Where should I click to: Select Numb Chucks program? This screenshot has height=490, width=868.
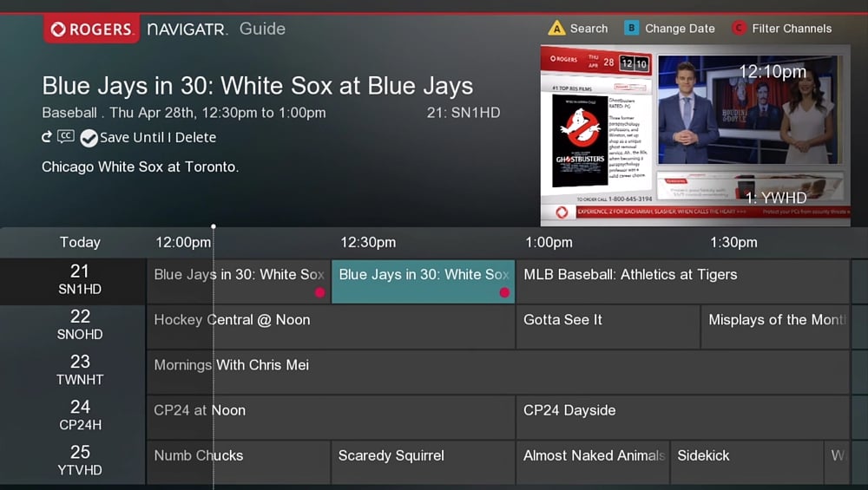coord(239,463)
